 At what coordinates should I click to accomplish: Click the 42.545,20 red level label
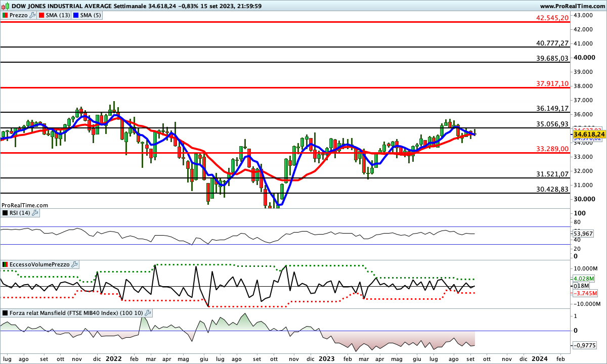552,18
